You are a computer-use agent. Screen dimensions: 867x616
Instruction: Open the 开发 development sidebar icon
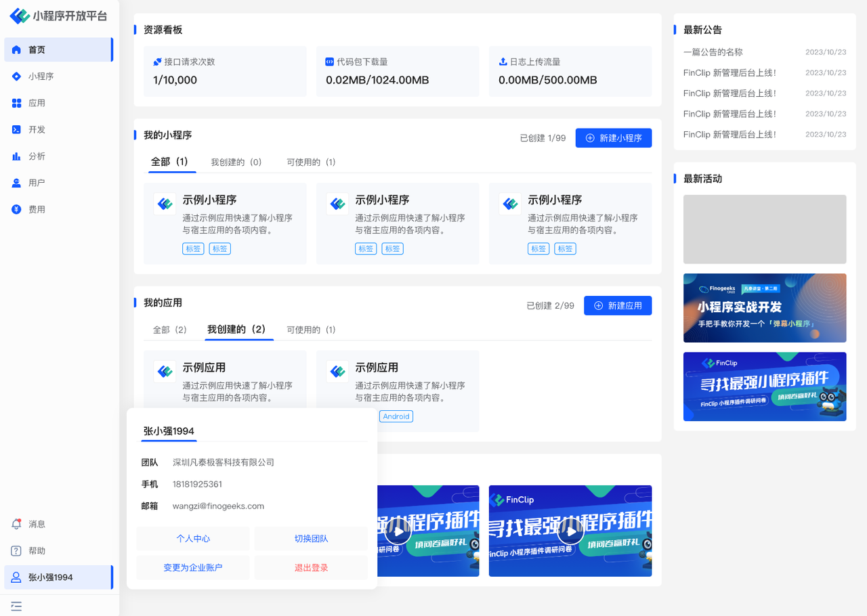(x=17, y=129)
